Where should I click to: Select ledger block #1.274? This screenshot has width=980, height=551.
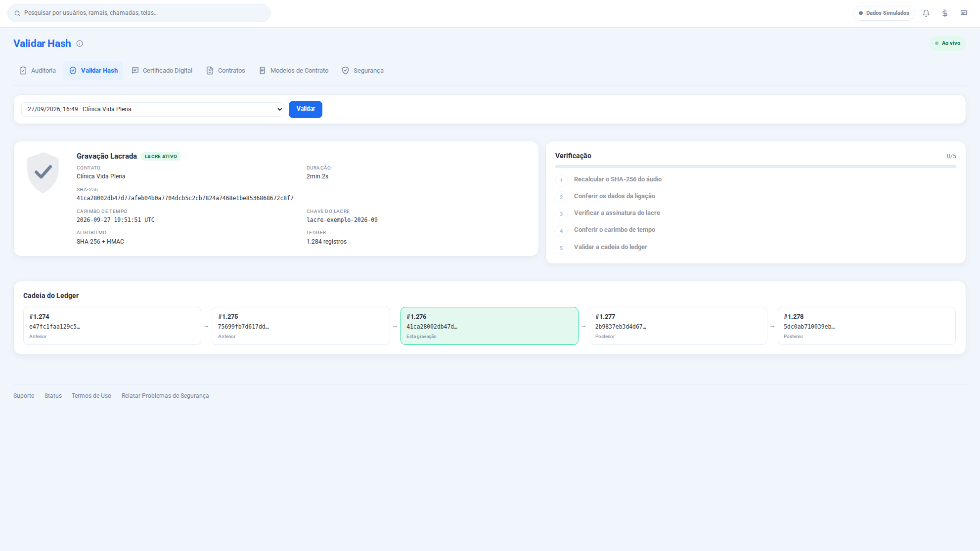[112, 326]
